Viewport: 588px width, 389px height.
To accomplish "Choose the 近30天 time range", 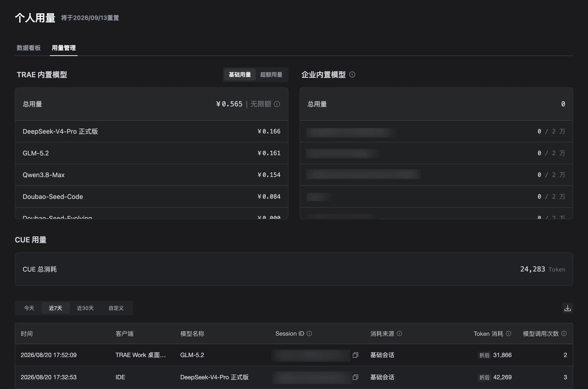I will pos(85,308).
